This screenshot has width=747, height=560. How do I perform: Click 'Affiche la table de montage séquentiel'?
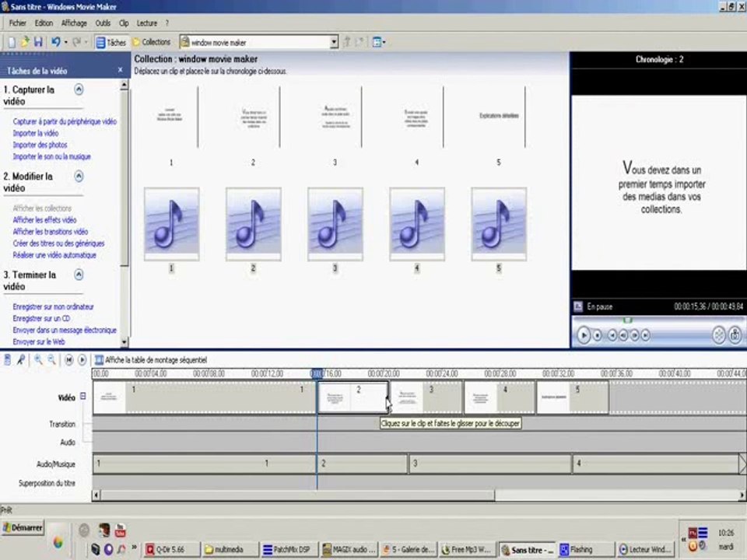click(151, 360)
